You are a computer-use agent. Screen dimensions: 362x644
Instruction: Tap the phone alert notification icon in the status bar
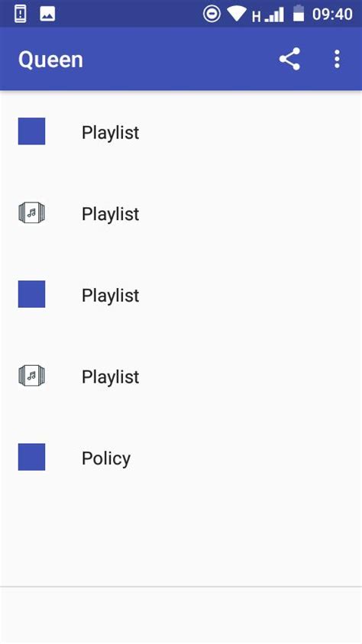pos(20,14)
